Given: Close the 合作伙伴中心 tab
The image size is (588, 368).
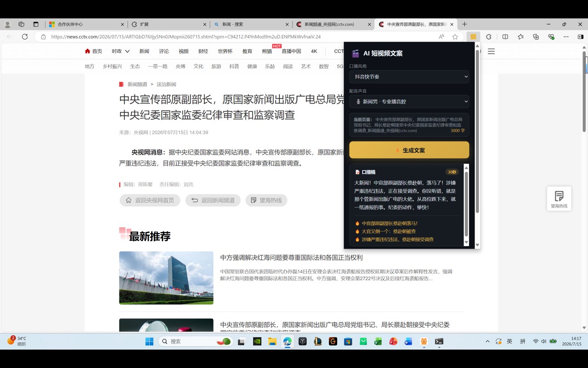Looking at the screenshot, I should (123, 24).
